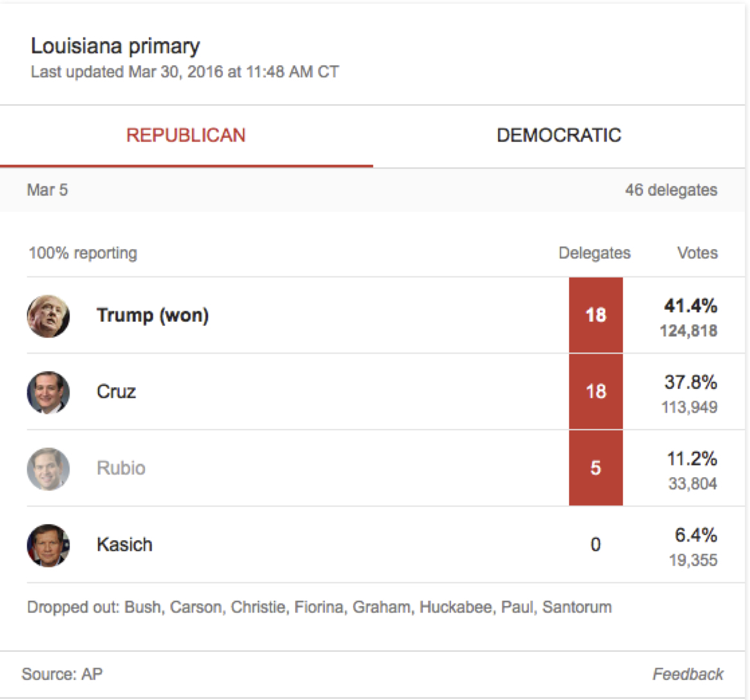Select the Cruz candidate name

116,392
